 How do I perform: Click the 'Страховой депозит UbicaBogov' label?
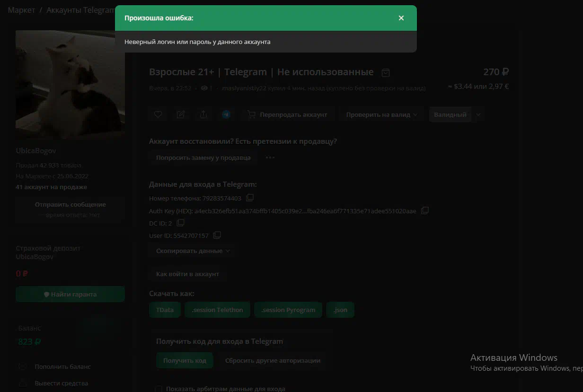point(48,252)
